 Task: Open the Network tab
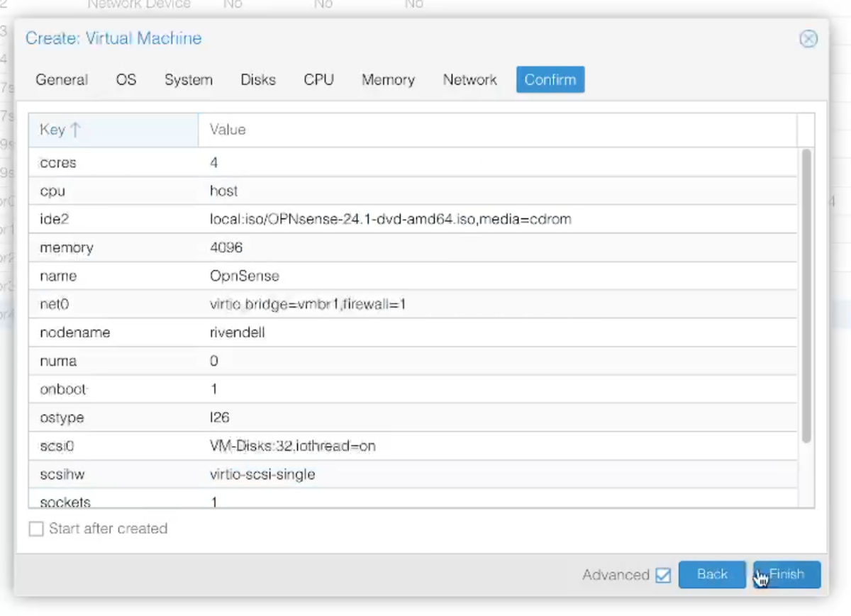(x=469, y=80)
